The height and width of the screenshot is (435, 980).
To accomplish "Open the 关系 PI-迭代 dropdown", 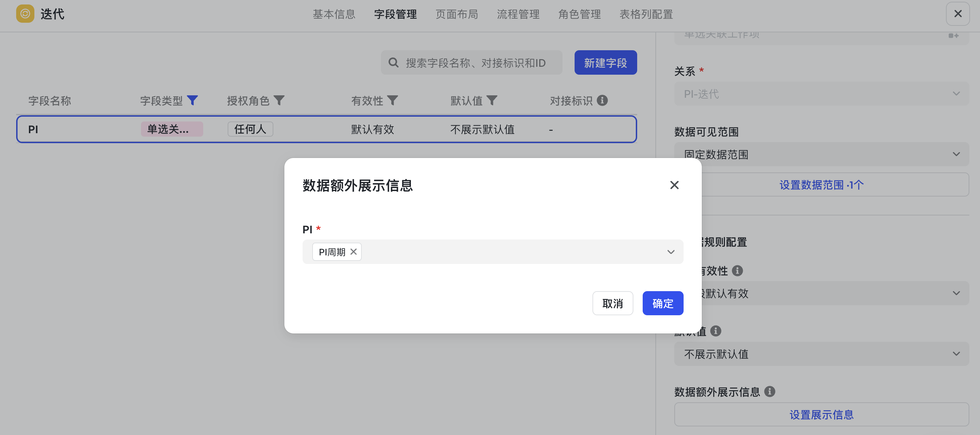I will click(821, 94).
